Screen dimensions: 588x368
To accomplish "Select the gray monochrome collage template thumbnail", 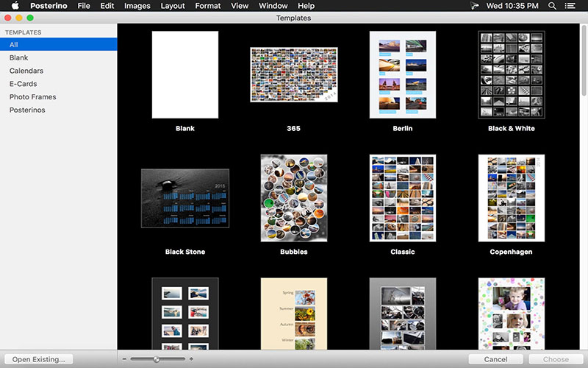I will click(x=403, y=314).
